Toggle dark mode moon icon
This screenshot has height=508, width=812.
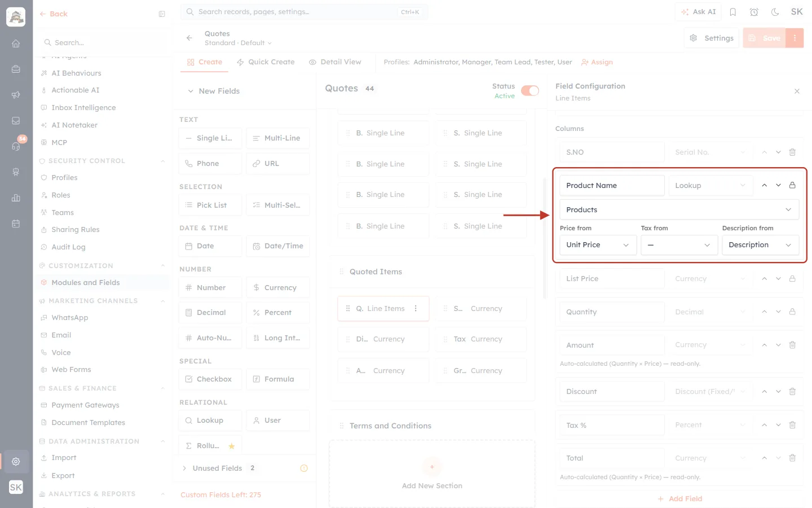(x=775, y=12)
